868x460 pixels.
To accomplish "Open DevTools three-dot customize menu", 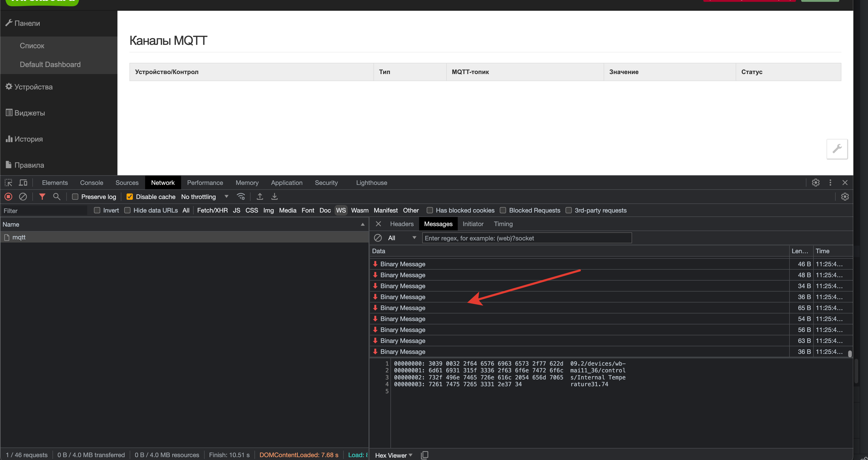I will pos(830,183).
